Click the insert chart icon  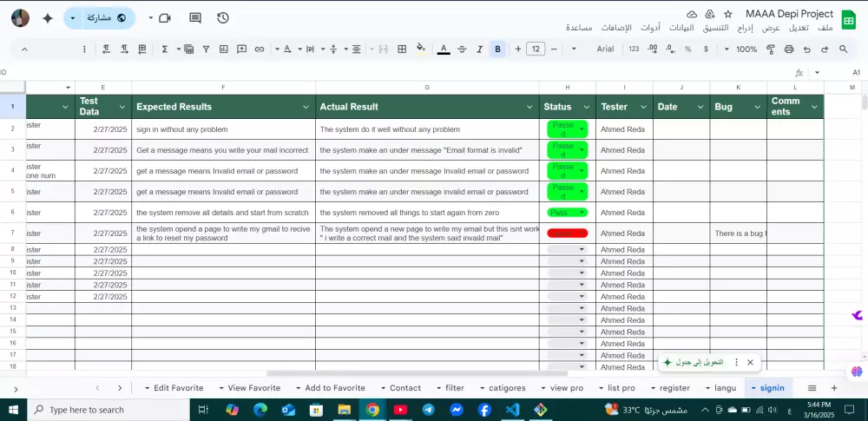tap(222, 49)
